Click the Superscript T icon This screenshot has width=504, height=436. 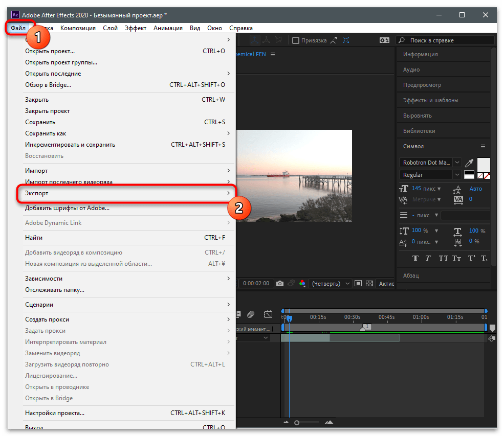point(472,258)
